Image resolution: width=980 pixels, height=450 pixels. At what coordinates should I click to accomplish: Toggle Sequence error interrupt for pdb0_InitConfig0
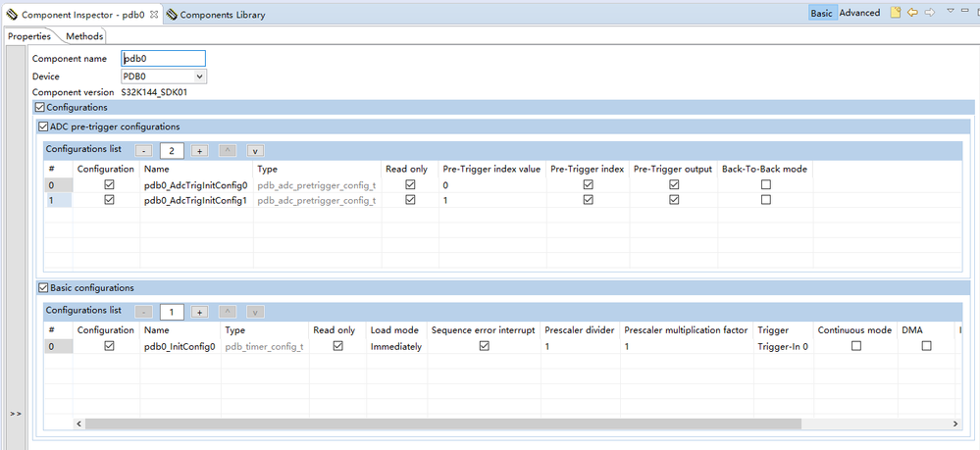pos(484,346)
